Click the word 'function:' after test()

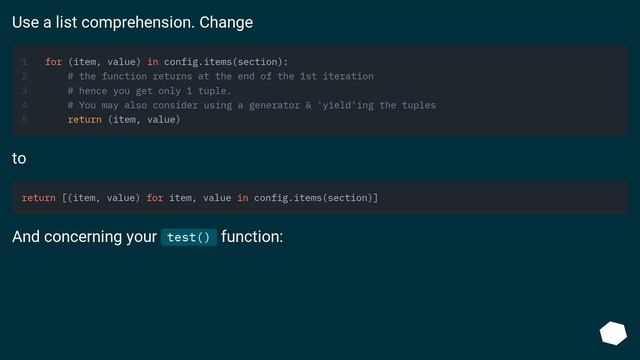(x=252, y=237)
